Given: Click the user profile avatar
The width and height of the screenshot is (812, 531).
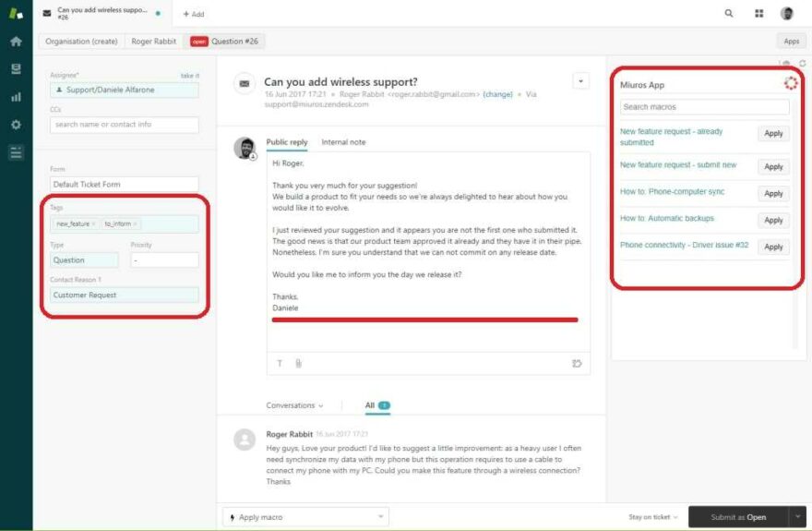Looking at the screenshot, I should point(787,14).
